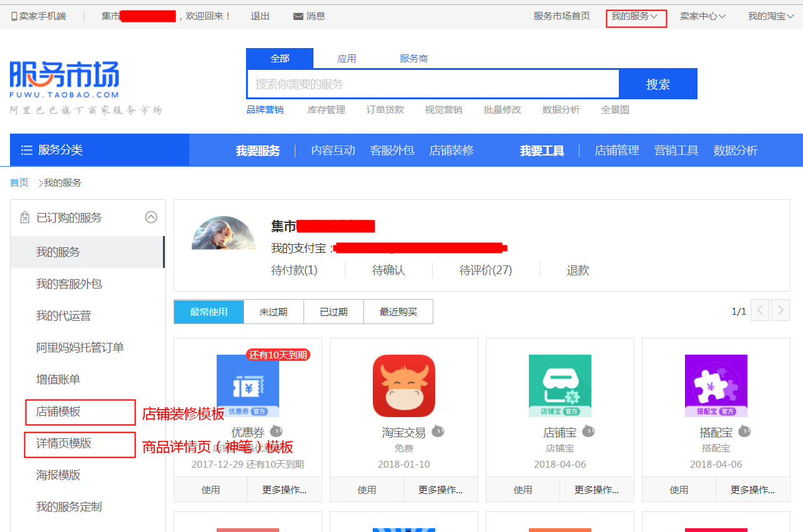803x532 pixels.
Task: Open 数据分析 in the navigation bar
Action: (736, 150)
